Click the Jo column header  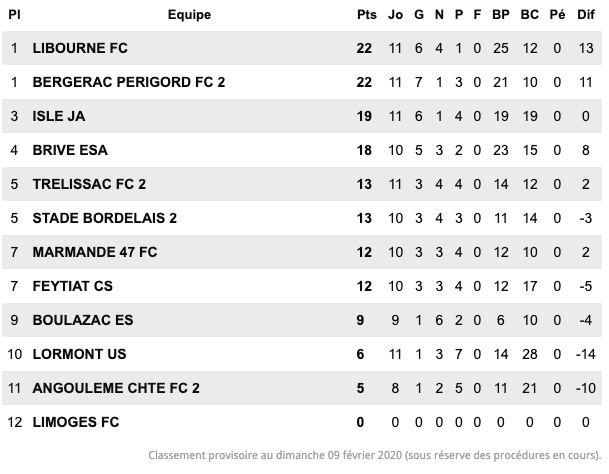[395, 15]
